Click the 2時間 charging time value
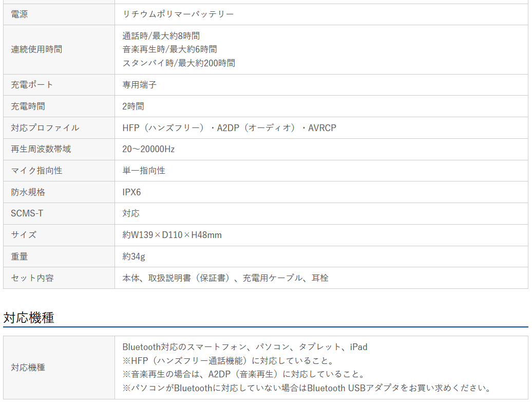Screen dimensions: 532x402 [x=133, y=106]
